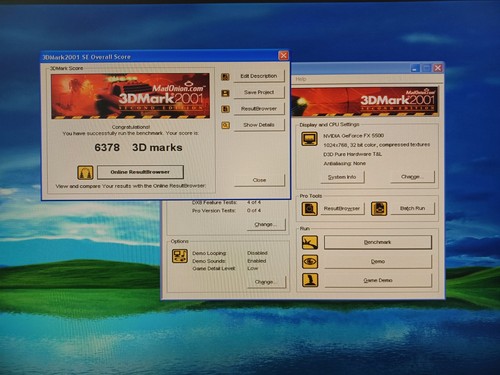Click the 3DMark2001 banner in score dialog
Viewport: 500px width, 375px height.
click(130, 96)
